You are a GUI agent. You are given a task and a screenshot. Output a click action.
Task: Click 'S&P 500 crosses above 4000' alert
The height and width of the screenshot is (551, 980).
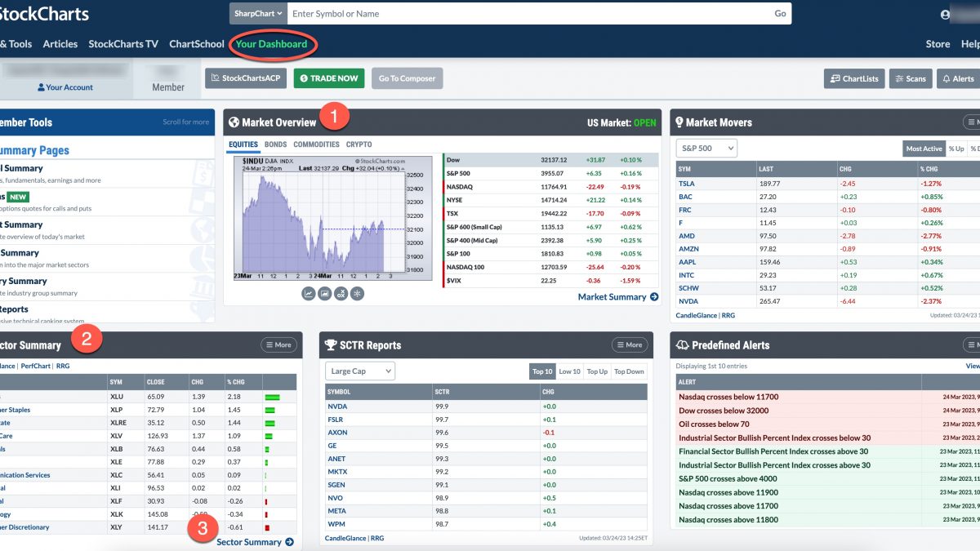(x=728, y=478)
